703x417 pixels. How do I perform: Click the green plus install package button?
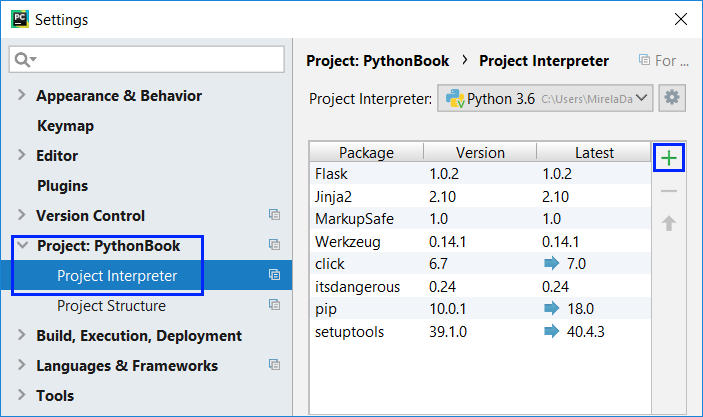(668, 158)
